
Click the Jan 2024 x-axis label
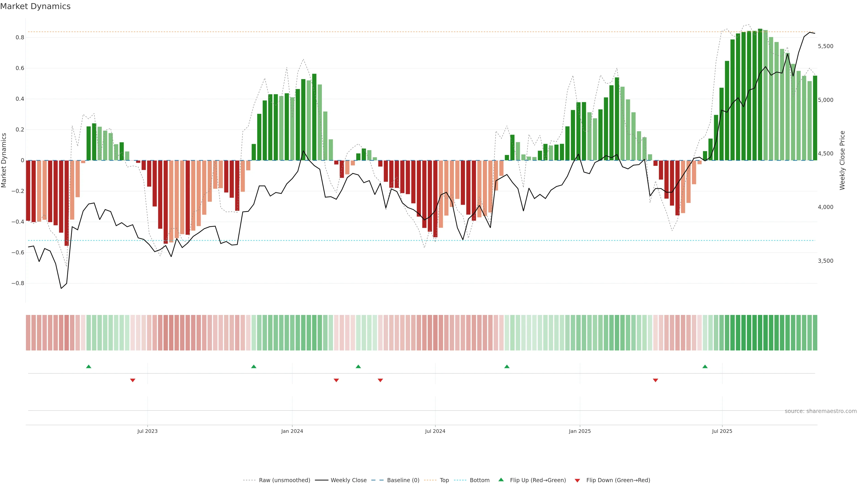pos(292,431)
